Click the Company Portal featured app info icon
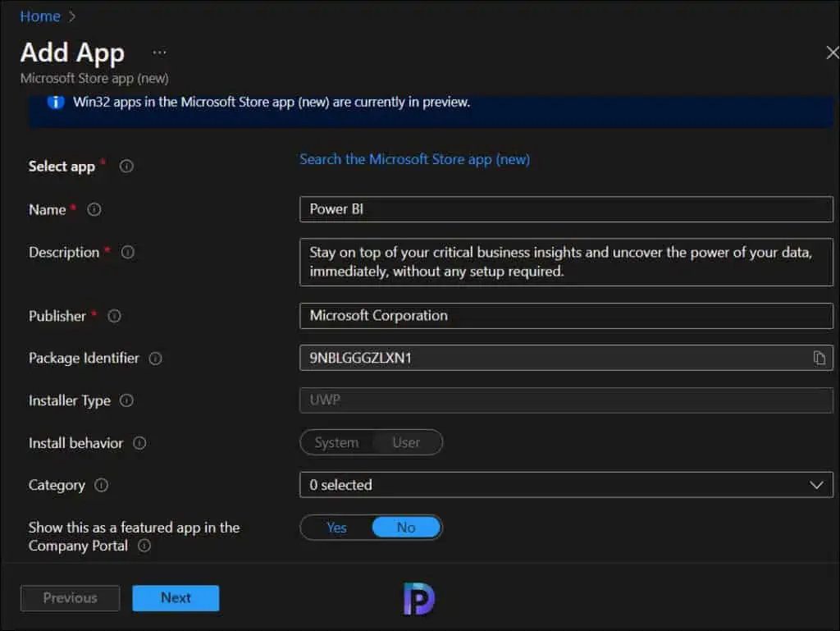Viewport: 840px width, 631px height. (x=144, y=546)
